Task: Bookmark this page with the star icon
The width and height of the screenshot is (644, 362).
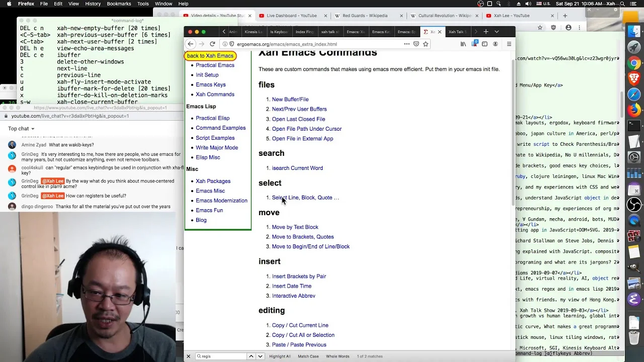Action: click(426, 44)
